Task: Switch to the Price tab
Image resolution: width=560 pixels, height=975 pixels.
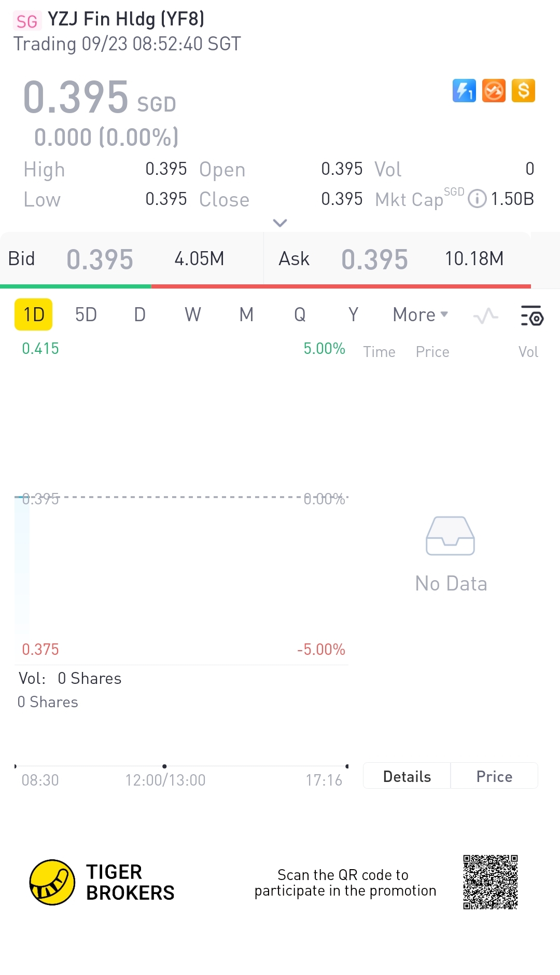Action: pyautogui.click(x=494, y=776)
